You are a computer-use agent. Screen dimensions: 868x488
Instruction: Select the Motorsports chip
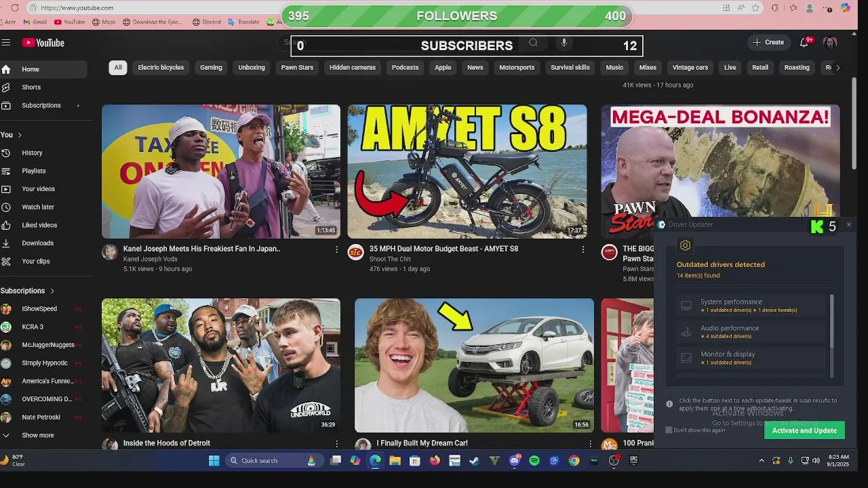(x=517, y=68)
